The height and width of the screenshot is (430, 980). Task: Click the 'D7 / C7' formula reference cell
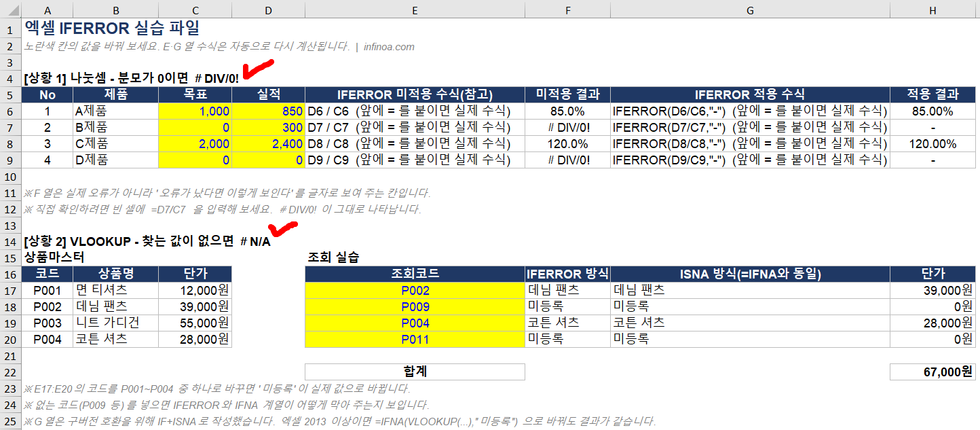[415, 127]
